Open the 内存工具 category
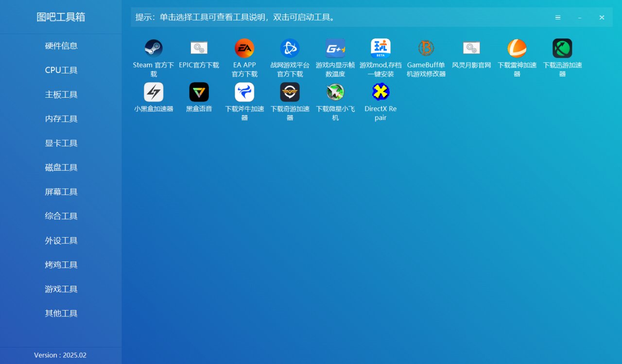The width and height of the screenshot is (622, 364). (61, 119)
